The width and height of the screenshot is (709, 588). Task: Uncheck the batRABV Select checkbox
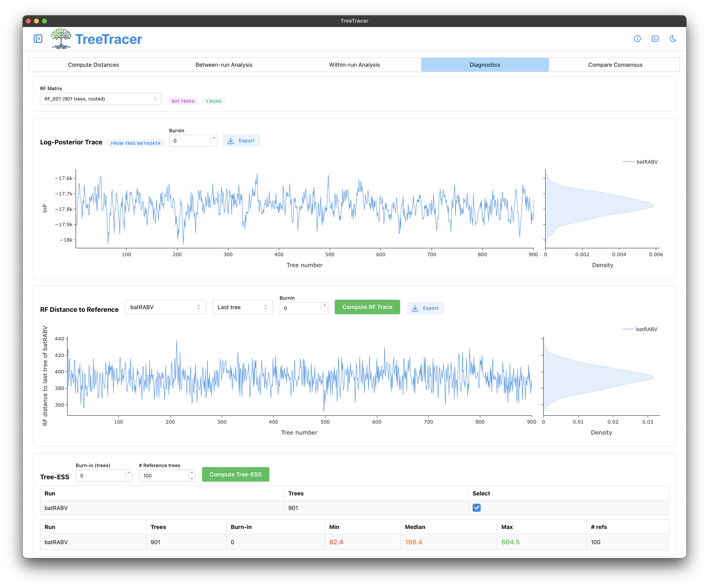point(476,508)
